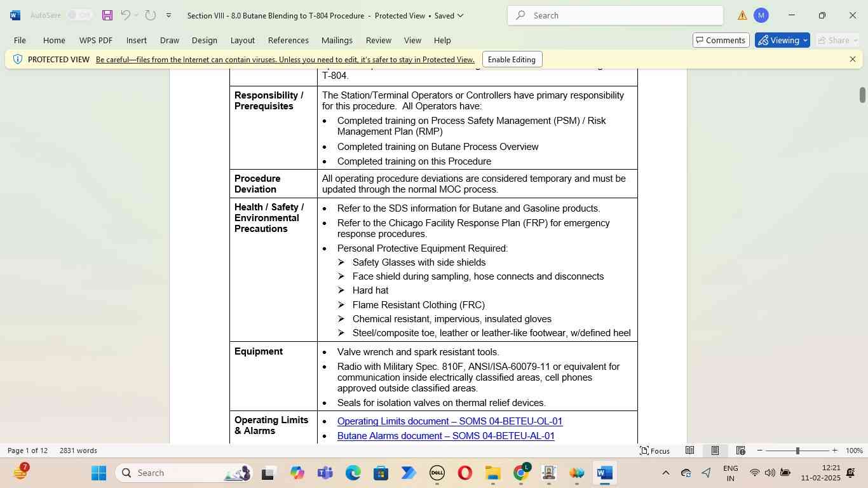Click Page 1 of 12 status indicator
This screenshot has width=868, height=488.
tap(28, 451)
